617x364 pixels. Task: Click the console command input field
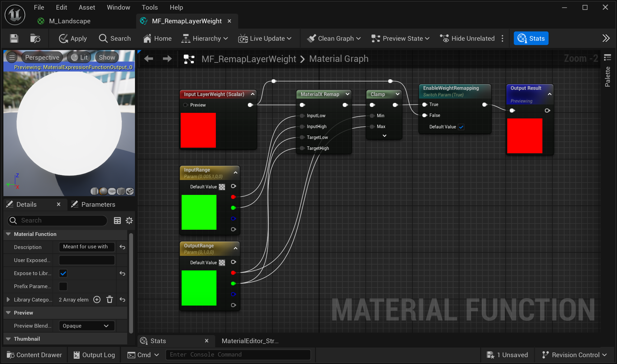pyautogui.click(x=238, y=355)
